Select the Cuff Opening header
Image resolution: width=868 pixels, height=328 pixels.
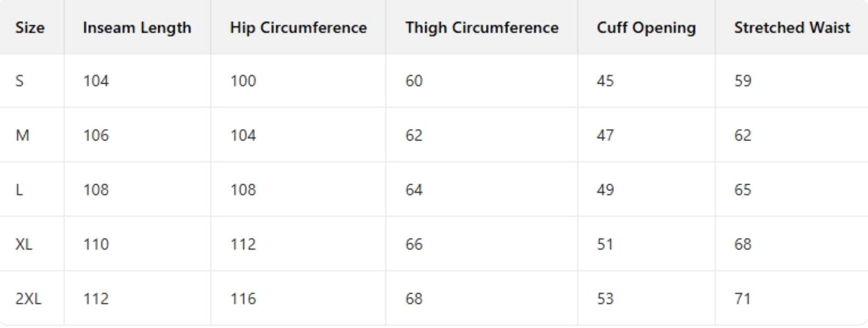coord(646,28)
